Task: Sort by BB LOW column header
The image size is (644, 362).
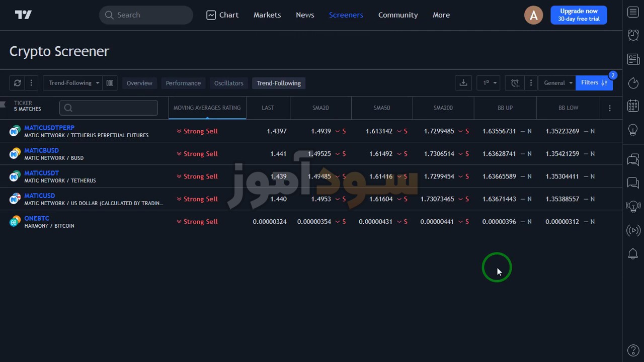Action: point(569,108)
